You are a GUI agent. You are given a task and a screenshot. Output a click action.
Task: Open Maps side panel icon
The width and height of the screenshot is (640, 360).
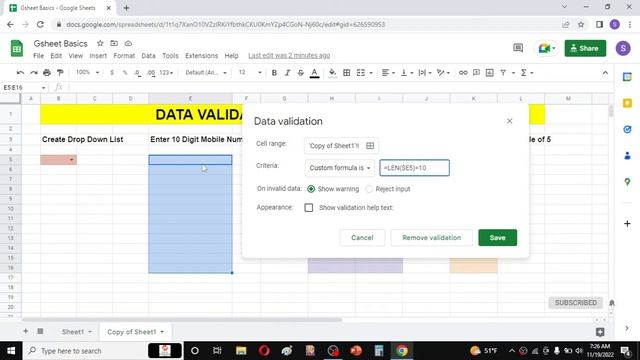pos(627,182)
